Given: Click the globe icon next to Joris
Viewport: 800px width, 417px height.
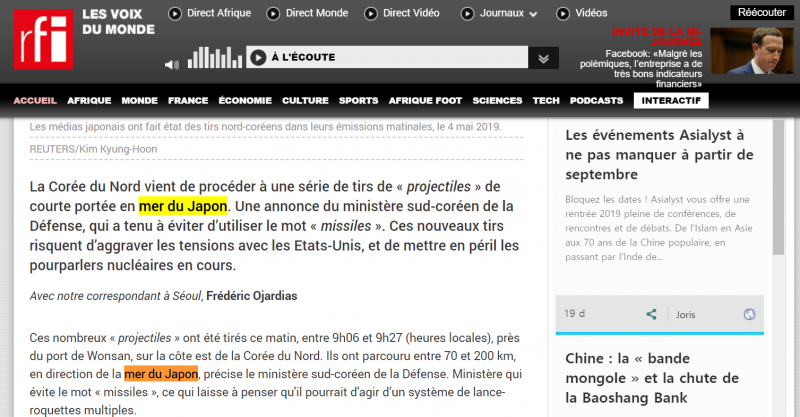Looking at the screenshot, I should point(749,314).
